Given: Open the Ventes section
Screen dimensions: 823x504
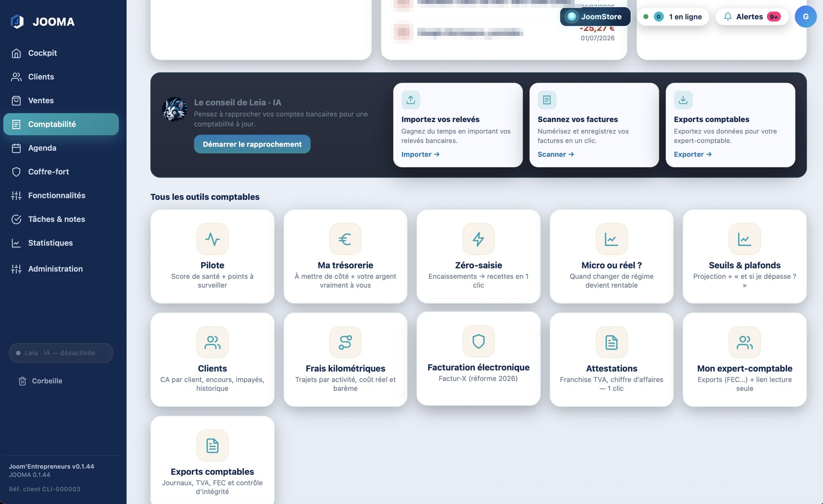Looking at the screenshot, I should pyautogui.click(x=61, y=101).
